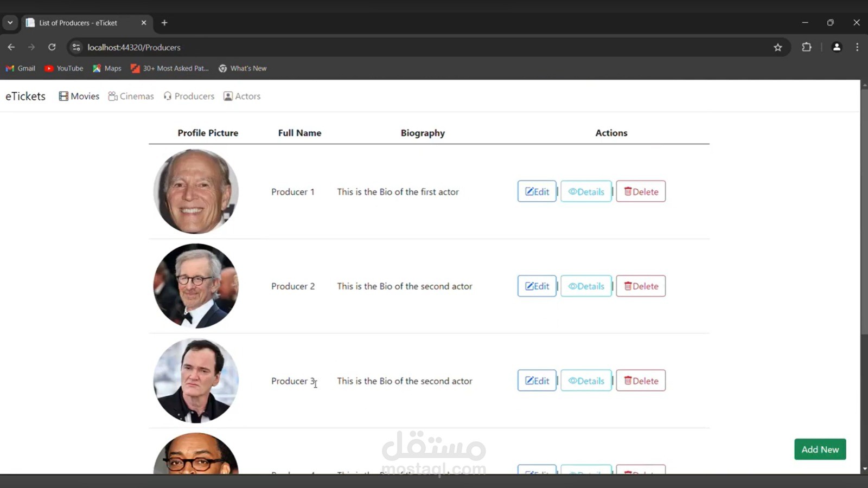
Task: Click Producer 3 profile picture
Action: click(196, 381)
